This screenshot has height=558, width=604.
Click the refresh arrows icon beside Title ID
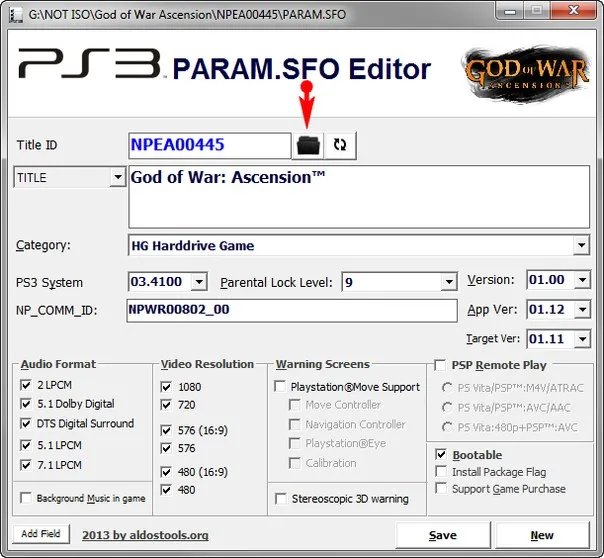(x=340, y=145)
